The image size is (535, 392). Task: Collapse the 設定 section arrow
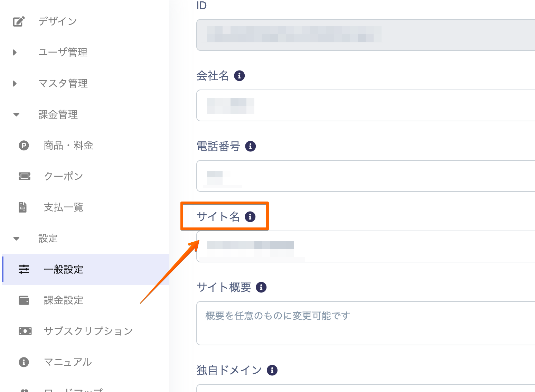pos(16,239)
